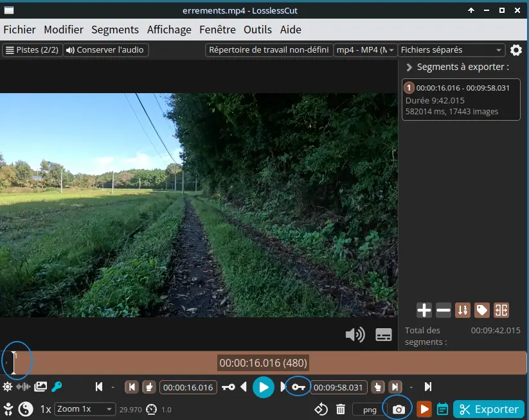529x420 pixels.
Task: Mute the video volume speaker icon
Action: (x=355, y=335)
